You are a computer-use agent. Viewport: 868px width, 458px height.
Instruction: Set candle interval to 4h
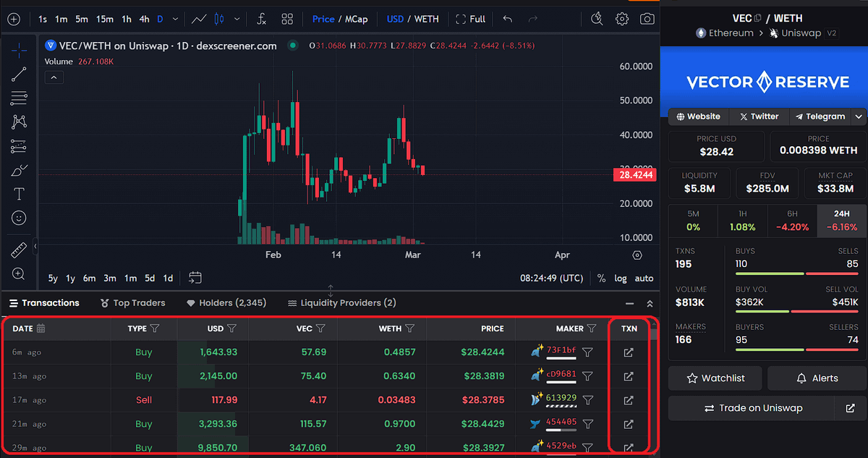point(144,19)
